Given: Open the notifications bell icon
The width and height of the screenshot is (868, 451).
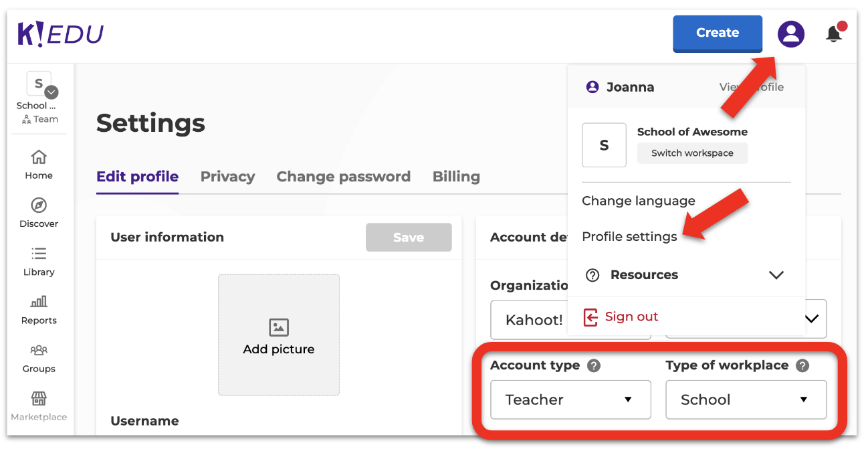Looking at the screenshot, I should 833,33.
